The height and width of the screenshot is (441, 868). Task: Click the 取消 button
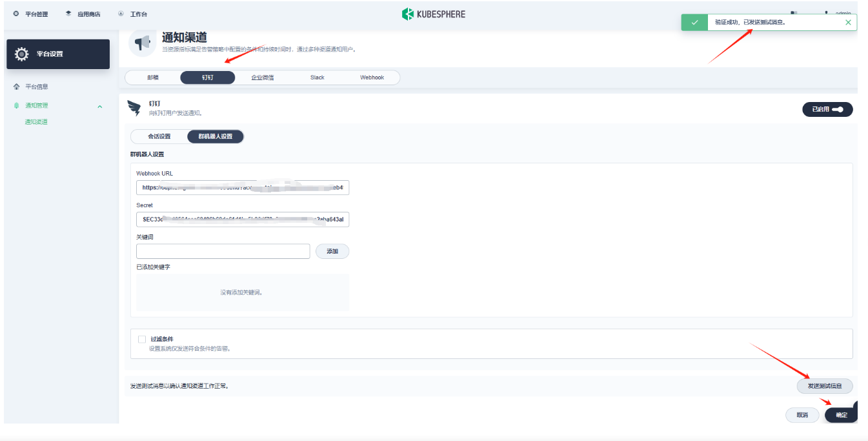click(x=802, y=415)
